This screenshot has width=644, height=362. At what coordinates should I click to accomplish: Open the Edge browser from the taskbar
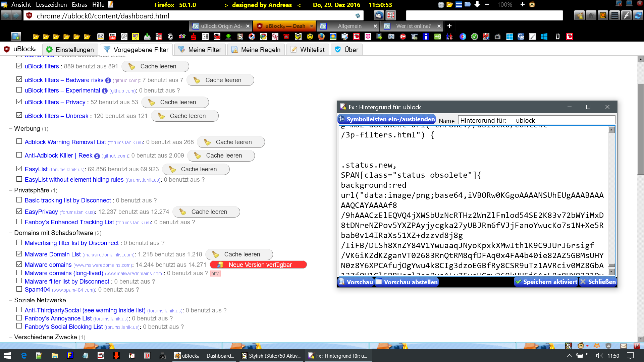tap(24, 356)
